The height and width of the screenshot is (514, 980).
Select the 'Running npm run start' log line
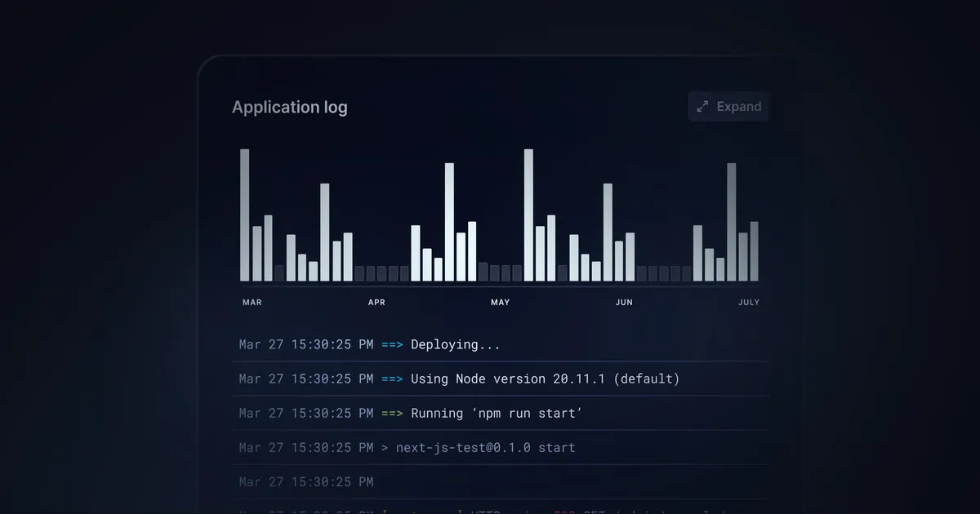[500, 414]
